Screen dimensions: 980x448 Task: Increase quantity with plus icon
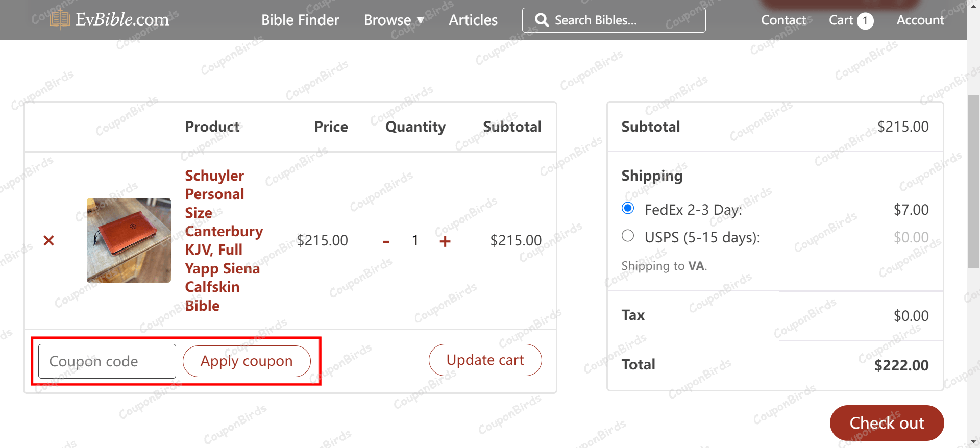[445, 241]
